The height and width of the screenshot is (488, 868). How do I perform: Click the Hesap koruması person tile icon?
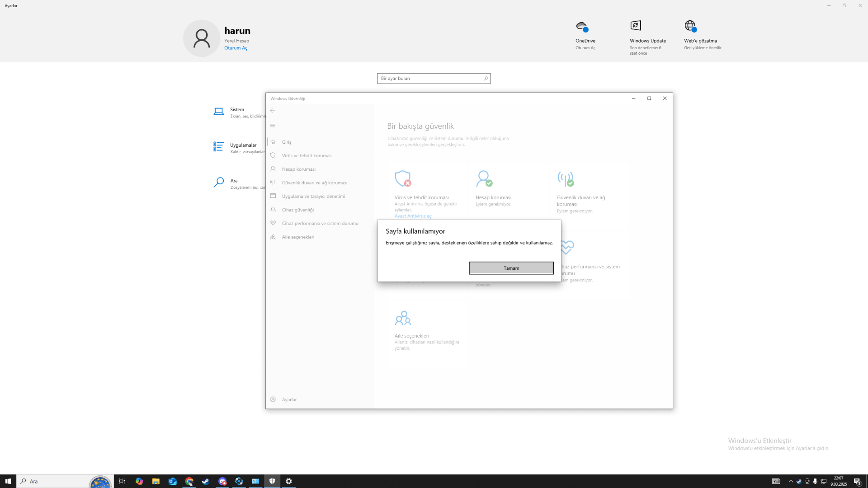(x=484, y=178)
